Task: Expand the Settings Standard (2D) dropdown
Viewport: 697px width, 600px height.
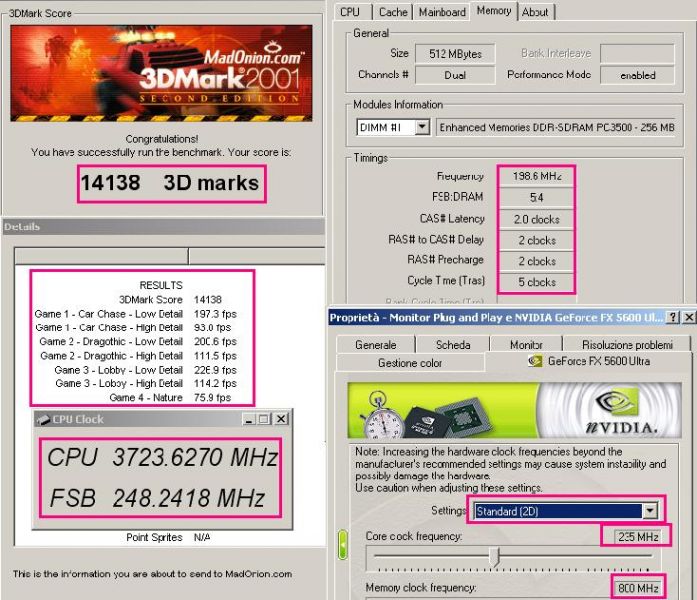Action: click(x=650, y=511)
